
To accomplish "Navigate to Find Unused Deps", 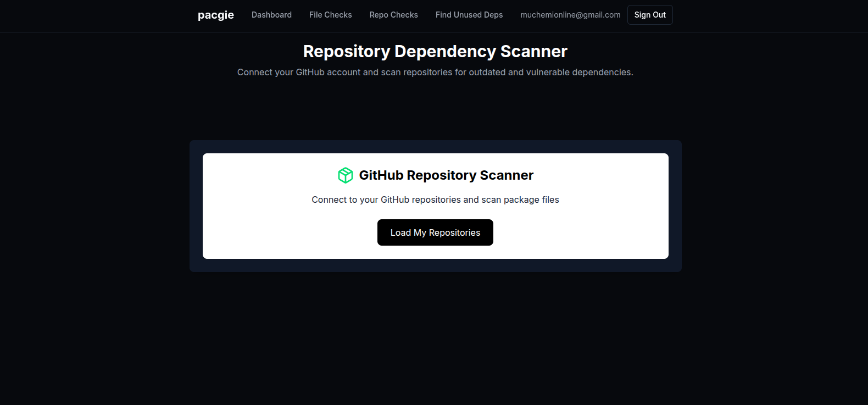I will pyautogui.click(x=469, y=15).
